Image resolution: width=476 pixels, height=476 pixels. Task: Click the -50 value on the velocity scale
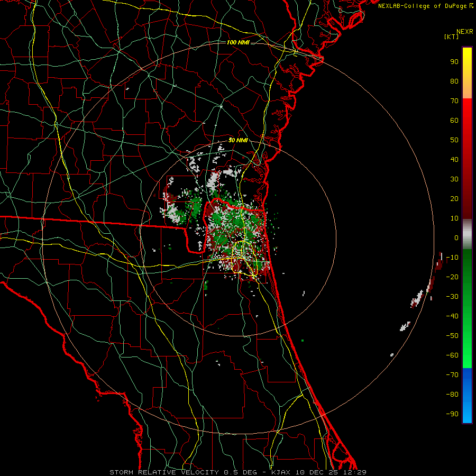[452, 336]
